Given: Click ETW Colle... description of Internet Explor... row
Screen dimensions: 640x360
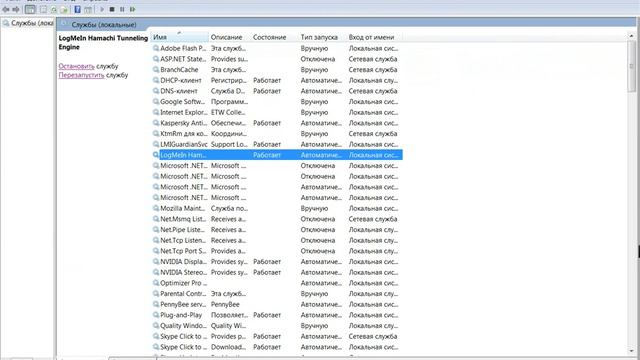Looking at the screenshot, I should (228, 112).
